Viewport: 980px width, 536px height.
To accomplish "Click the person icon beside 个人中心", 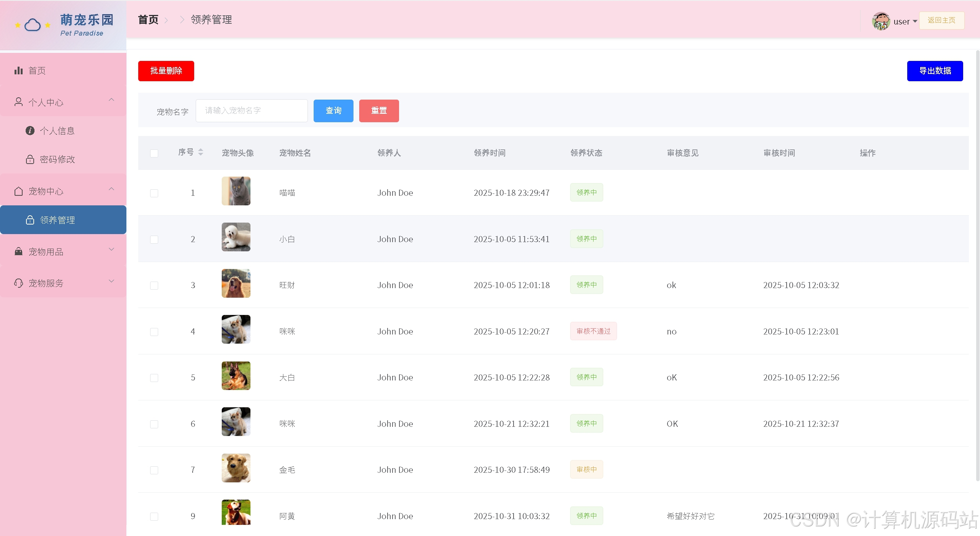I will [18, 102].
